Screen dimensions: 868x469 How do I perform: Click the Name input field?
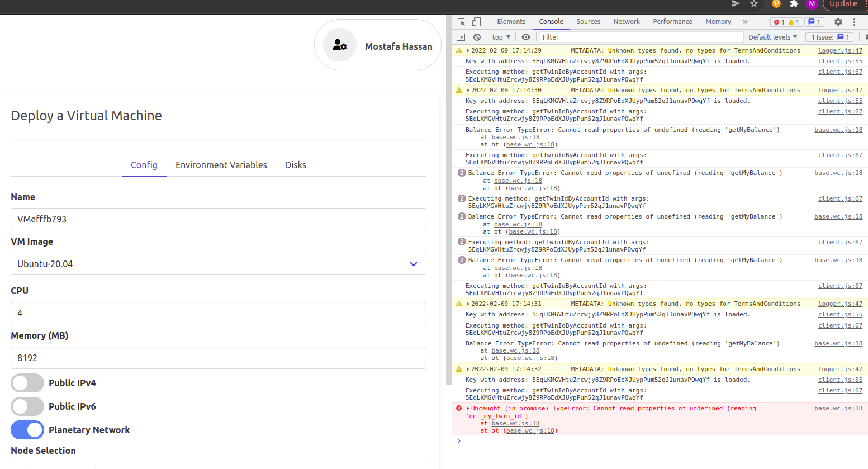click(x=219, y=219)
